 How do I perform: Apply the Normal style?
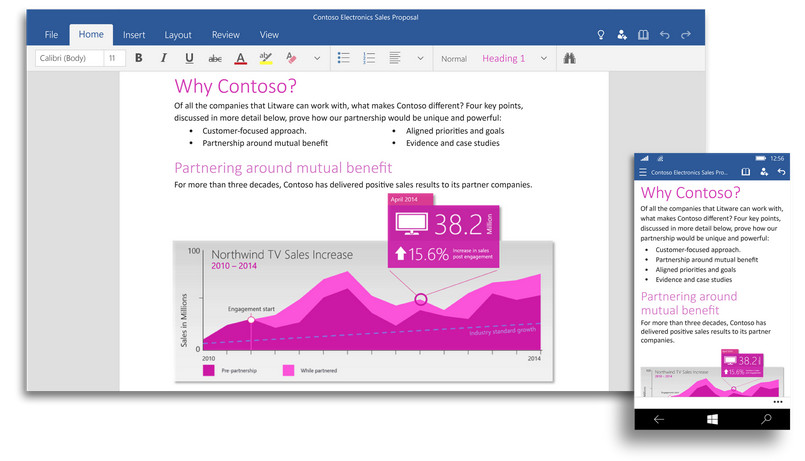pos(454,59)
